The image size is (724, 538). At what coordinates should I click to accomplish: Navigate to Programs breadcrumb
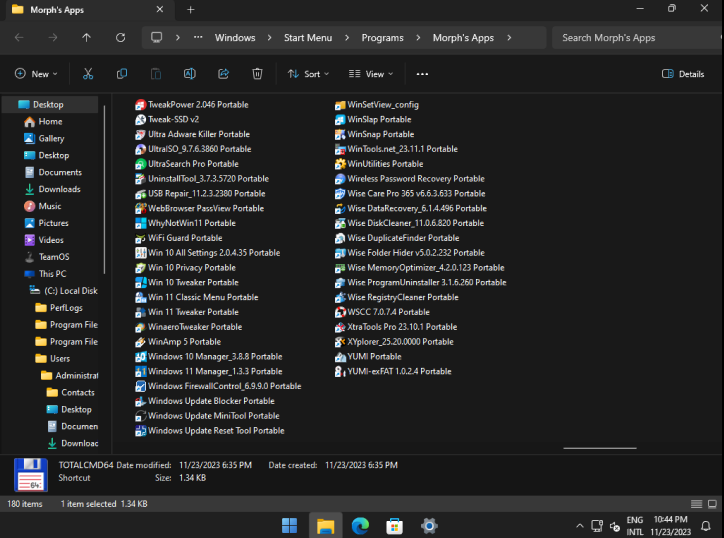[x=382, y=37]
